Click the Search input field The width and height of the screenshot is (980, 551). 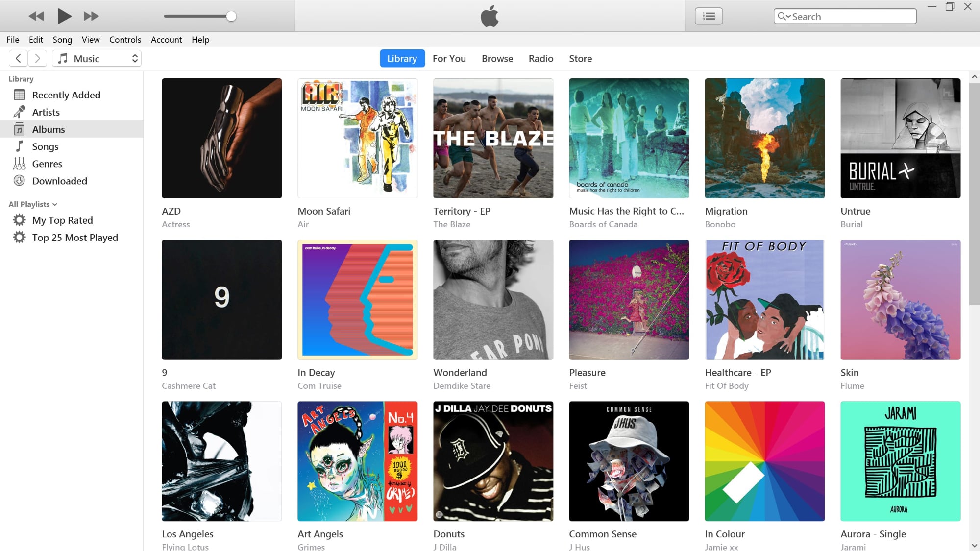[x=845, y=16]
